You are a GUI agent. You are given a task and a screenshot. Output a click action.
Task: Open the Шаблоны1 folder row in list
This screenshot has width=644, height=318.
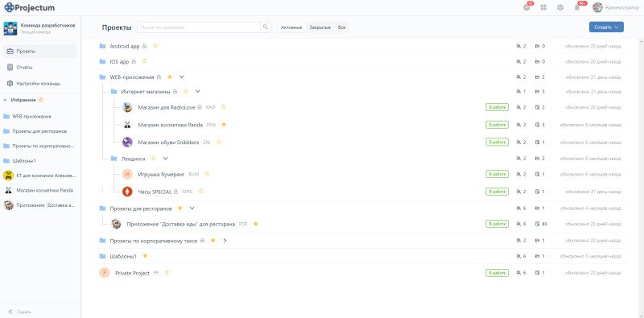pyautogui.click(x=360, y=256)
